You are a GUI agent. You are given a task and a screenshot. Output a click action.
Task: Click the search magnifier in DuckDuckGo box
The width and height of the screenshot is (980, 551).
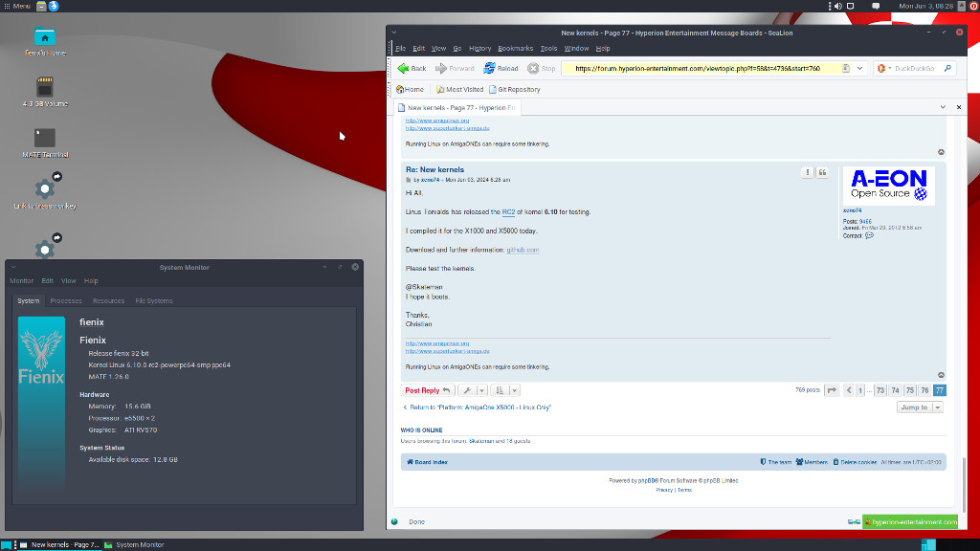coord(947,68)
